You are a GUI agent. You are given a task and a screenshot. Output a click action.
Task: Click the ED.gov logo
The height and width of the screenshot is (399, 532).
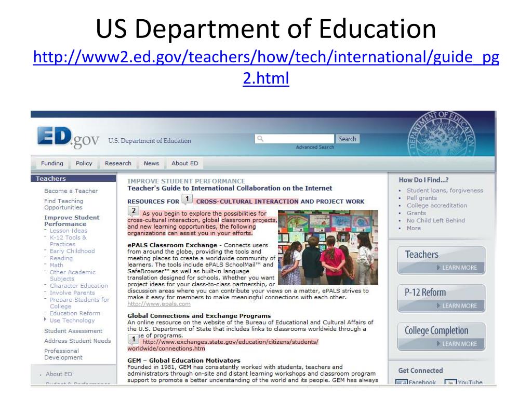click(x=68, y=137)
